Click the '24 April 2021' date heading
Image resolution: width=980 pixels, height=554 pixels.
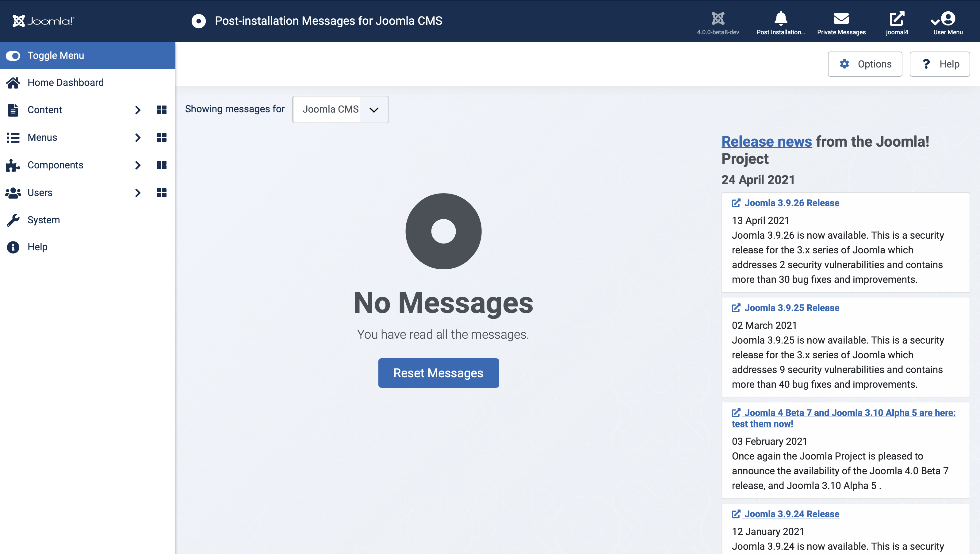pos(758,179)
